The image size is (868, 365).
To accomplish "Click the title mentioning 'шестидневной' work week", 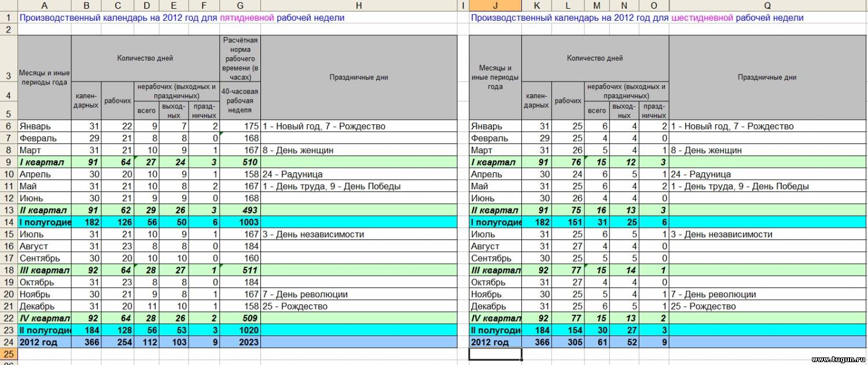I will pos(637,17).
